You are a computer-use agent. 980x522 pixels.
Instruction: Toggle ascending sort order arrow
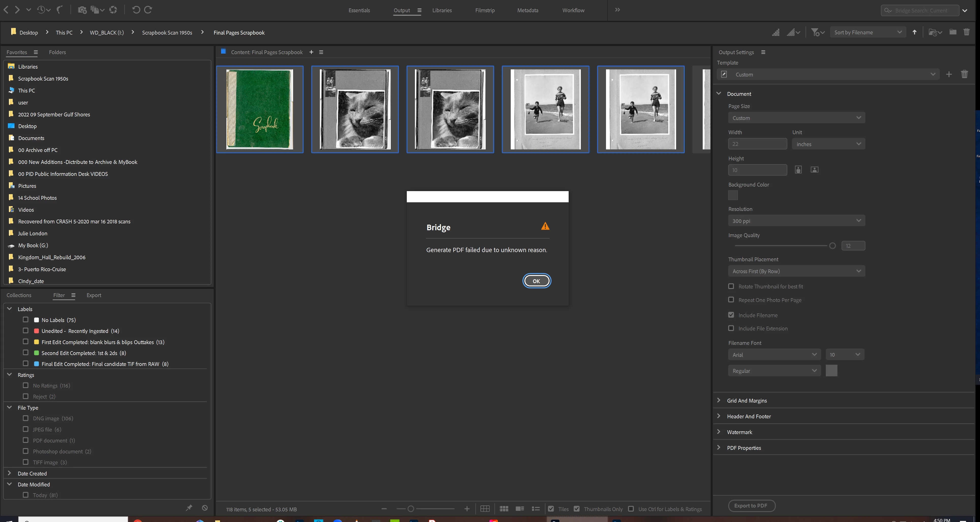914,32
